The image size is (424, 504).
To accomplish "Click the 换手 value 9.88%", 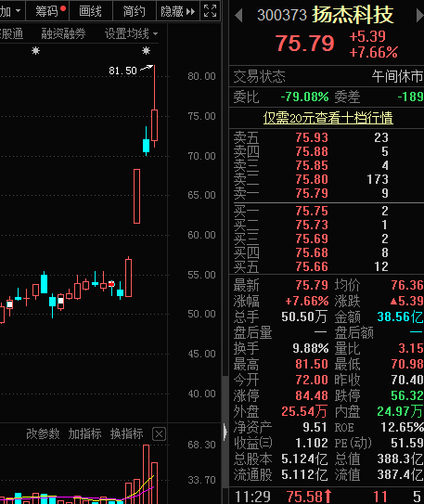I will tap(311, 348).
